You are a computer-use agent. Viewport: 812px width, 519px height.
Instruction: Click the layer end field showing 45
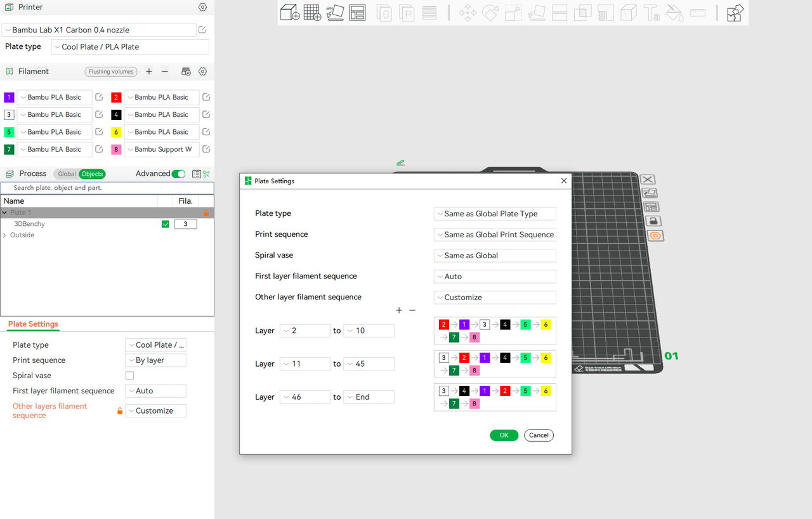click(x=369, y=364)
